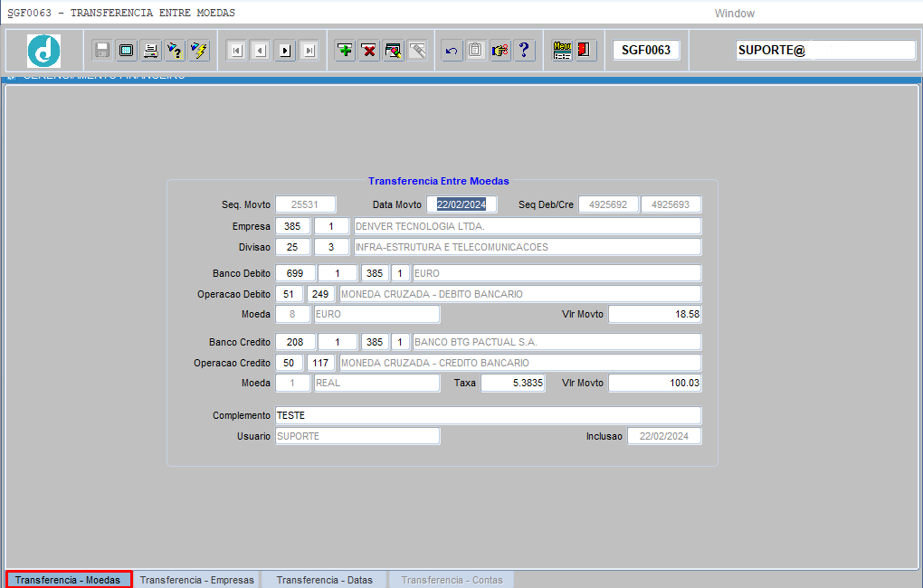
Task: Click the edit field pencil icon
Action: coord(394,51)
